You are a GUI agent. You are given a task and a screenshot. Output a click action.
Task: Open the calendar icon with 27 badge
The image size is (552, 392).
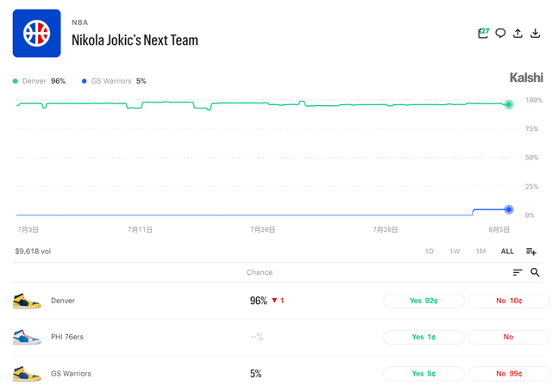(x=483, y=33)
